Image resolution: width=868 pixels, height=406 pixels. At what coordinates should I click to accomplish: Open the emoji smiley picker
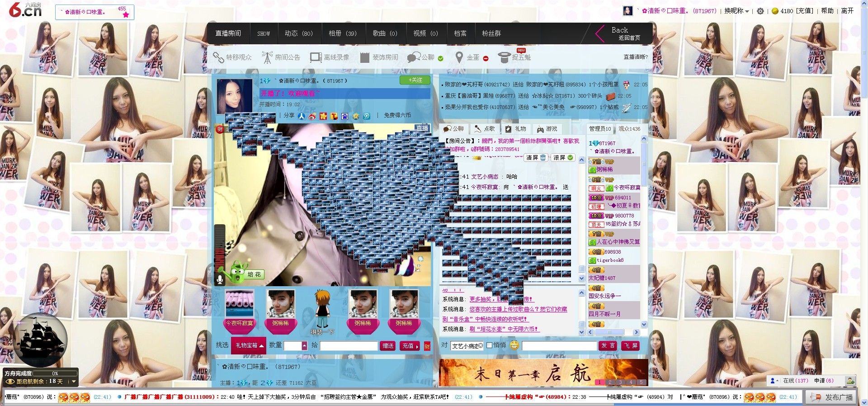[514, 345]
